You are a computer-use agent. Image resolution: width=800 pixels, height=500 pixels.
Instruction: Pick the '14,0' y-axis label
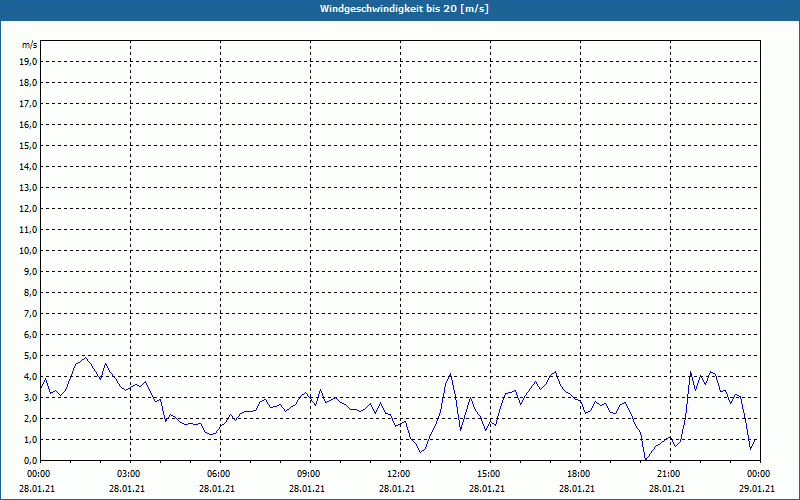click(28, 166)
